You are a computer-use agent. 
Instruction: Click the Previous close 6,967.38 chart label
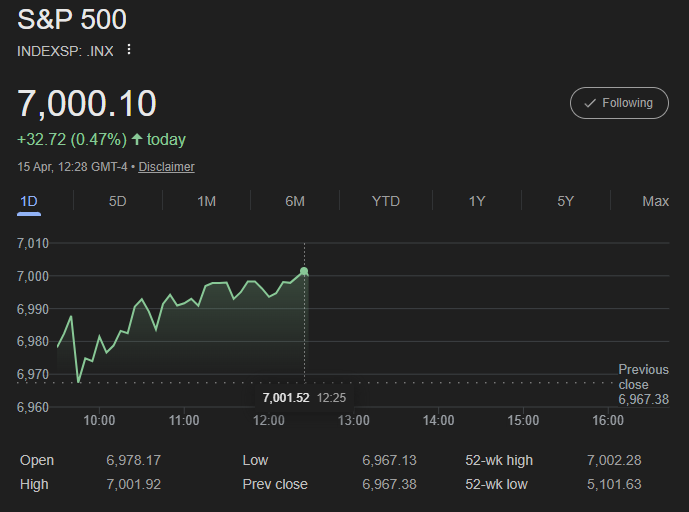[643, 385]
